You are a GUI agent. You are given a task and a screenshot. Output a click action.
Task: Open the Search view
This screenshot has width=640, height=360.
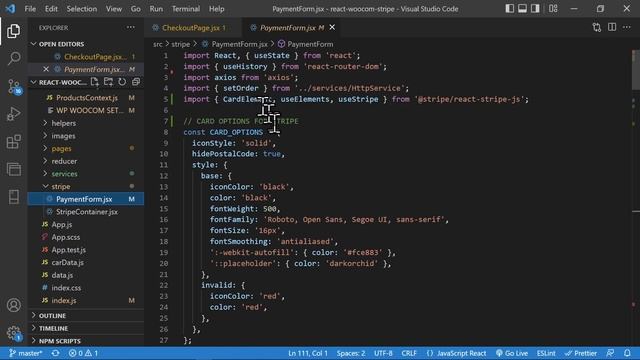13,58
